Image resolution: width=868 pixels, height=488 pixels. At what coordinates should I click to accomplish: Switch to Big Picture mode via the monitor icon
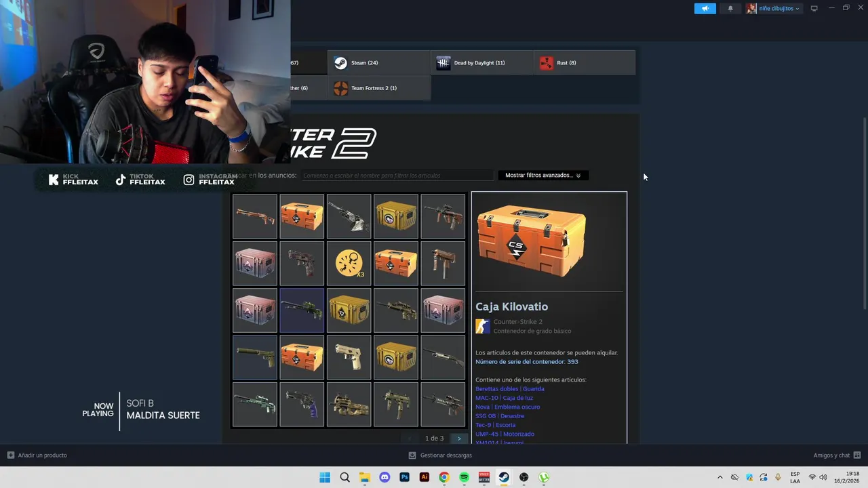[x=814, y=8]
